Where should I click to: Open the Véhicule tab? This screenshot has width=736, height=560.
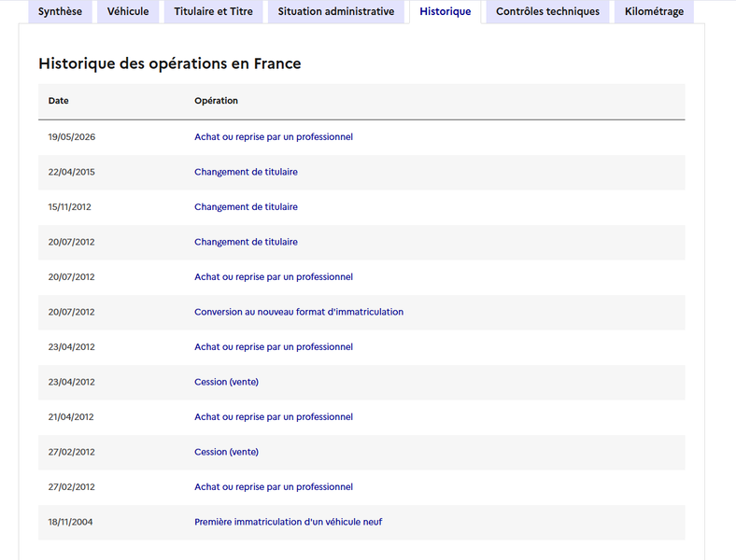click(128, 11)
